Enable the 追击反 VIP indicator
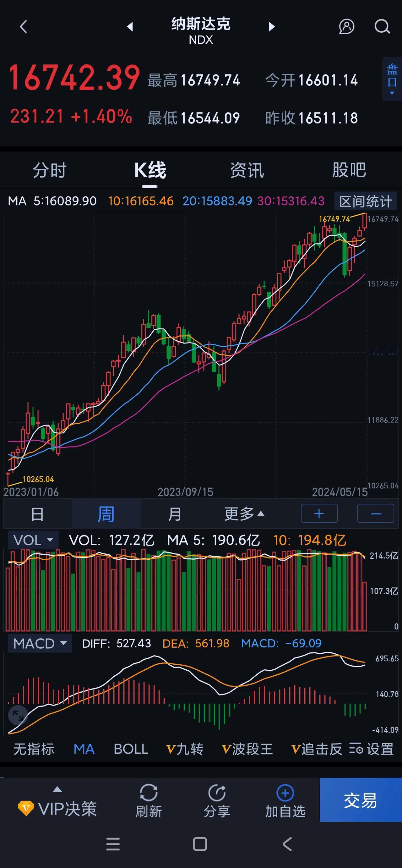The height and width of the screenshot is (868, 402). pyautogui.click(x=317, y=749)
